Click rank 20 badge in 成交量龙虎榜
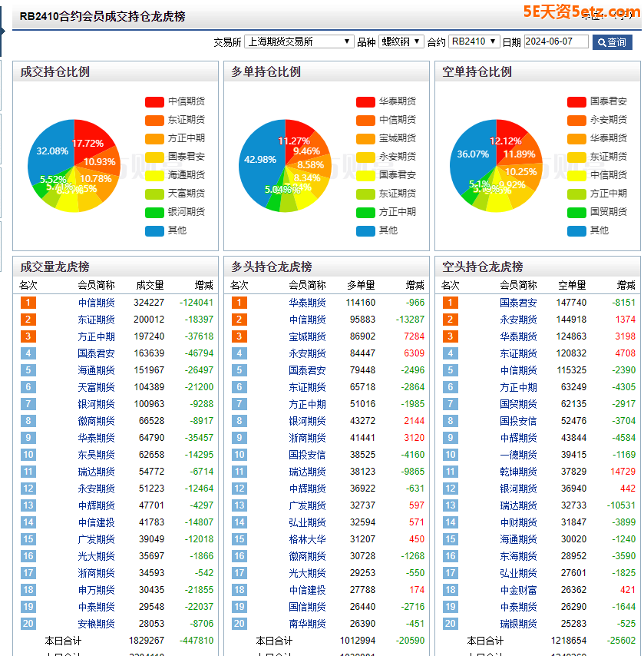Viewport: 644px width, 656px height. tap(28, 624)
